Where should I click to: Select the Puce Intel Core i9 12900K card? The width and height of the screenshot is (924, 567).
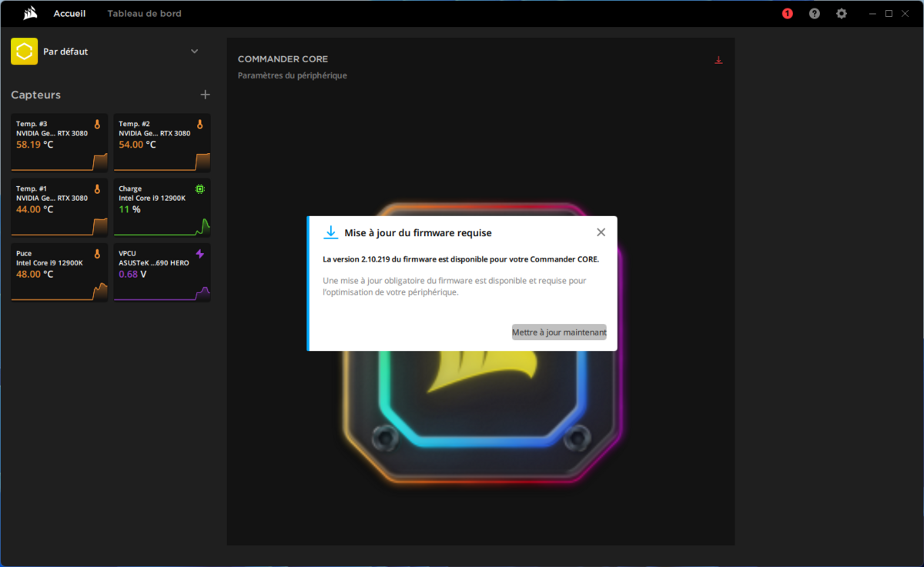(x=59, y=272)
